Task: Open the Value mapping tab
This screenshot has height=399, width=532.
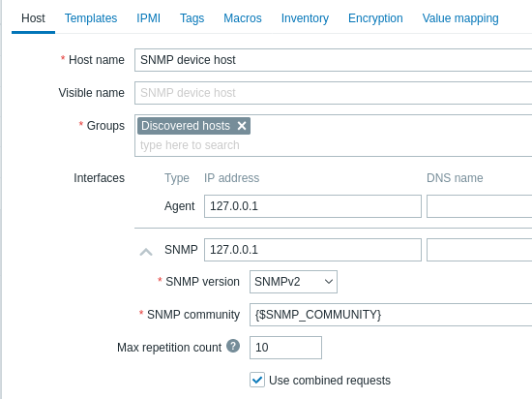Action: (460, 18)
